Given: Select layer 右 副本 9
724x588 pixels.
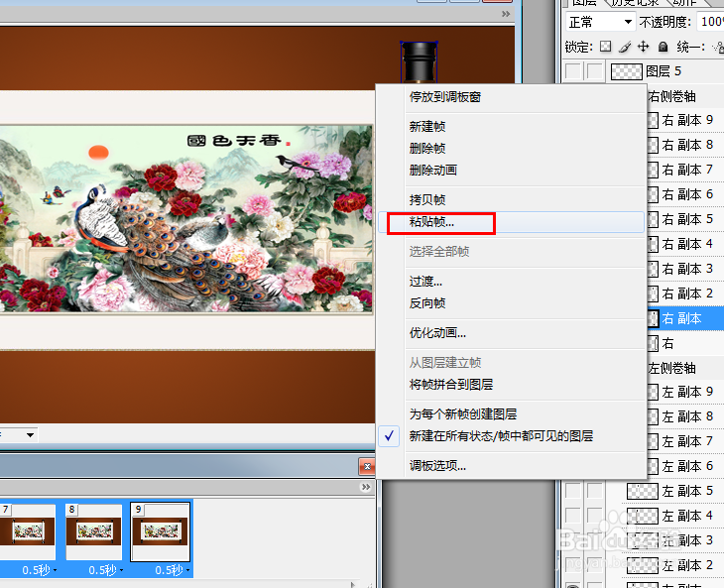Looking at the screenshot, I should pyautogui.click(x=687, y=120).
